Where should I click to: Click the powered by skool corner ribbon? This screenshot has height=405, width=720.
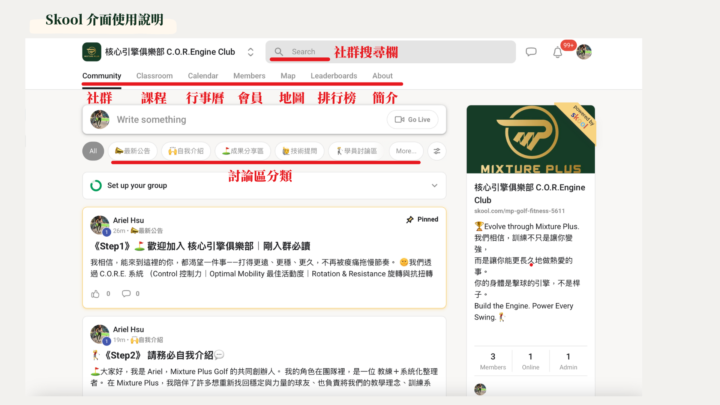point(579,119)
